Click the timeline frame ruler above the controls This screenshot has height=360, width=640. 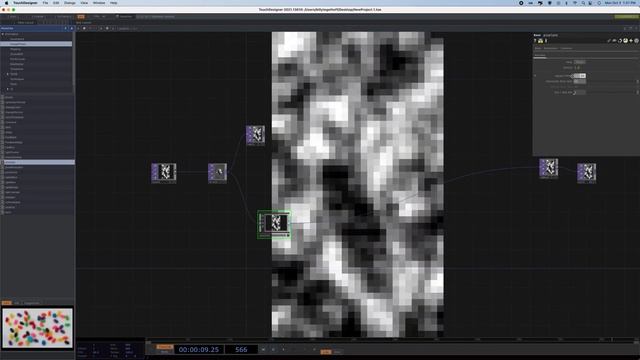[x=392, y=340]
